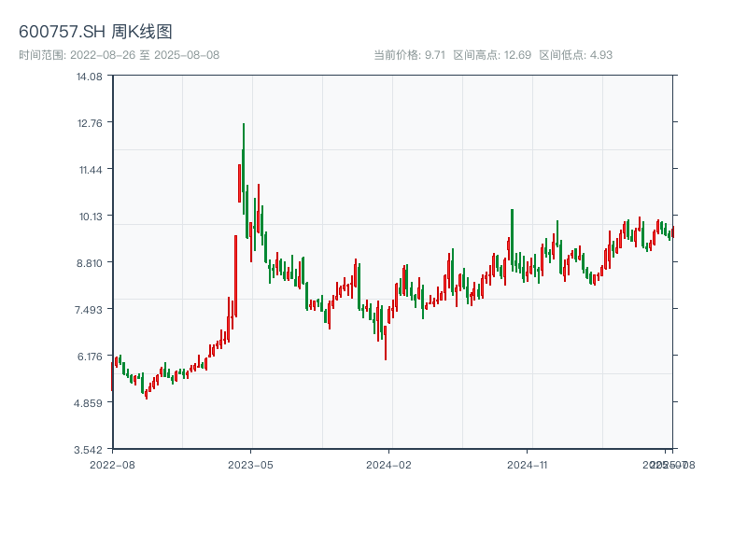Click the 当前价格 9.71 label

[409, 55]
